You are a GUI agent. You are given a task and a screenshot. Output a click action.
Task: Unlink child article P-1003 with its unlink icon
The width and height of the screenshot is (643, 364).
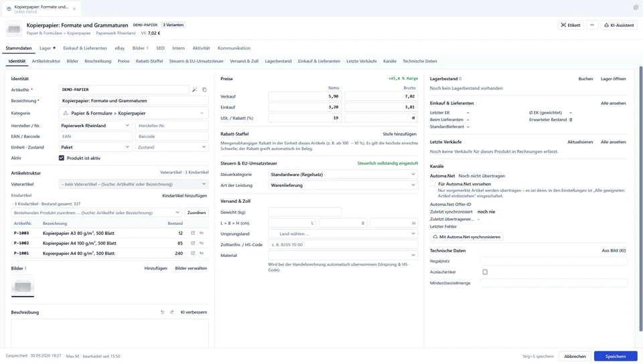click(202, 233)
